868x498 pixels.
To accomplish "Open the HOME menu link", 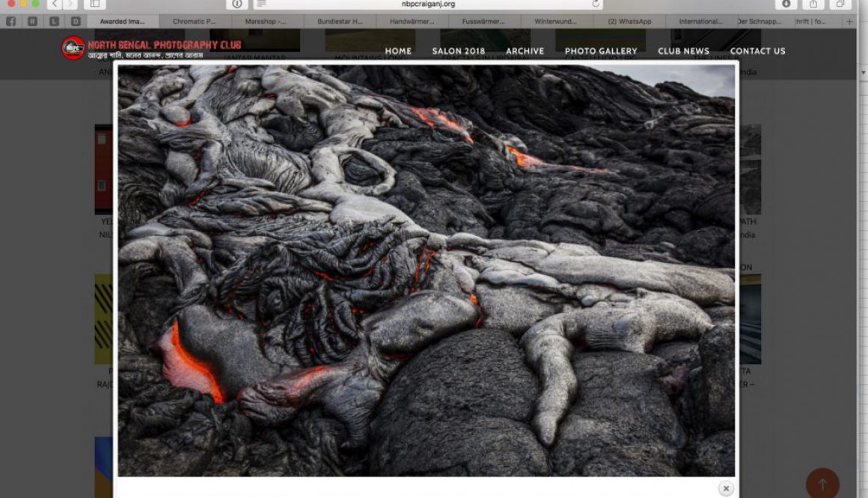I will click(398, 51).
